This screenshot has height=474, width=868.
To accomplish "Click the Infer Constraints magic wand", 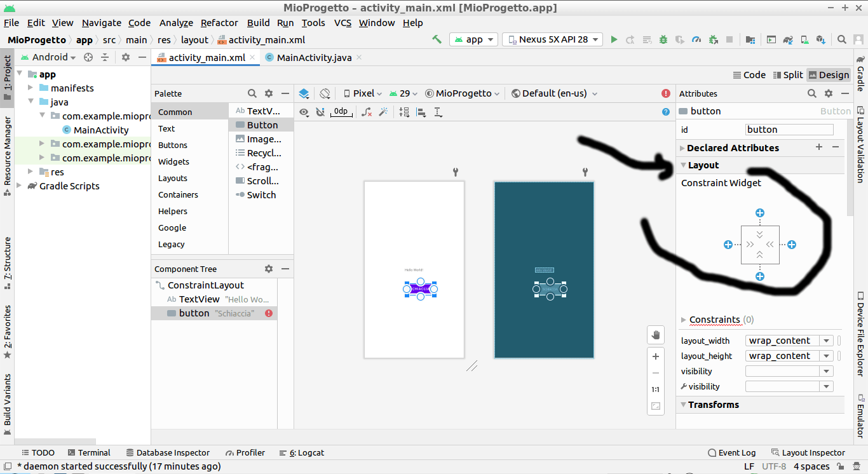I will [x=383, y=112].
